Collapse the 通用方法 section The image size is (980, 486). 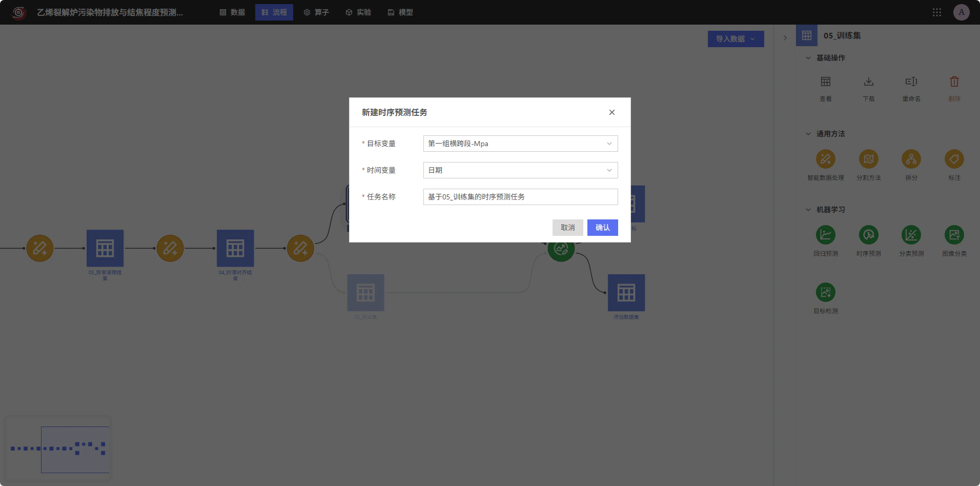pos(808,134)
